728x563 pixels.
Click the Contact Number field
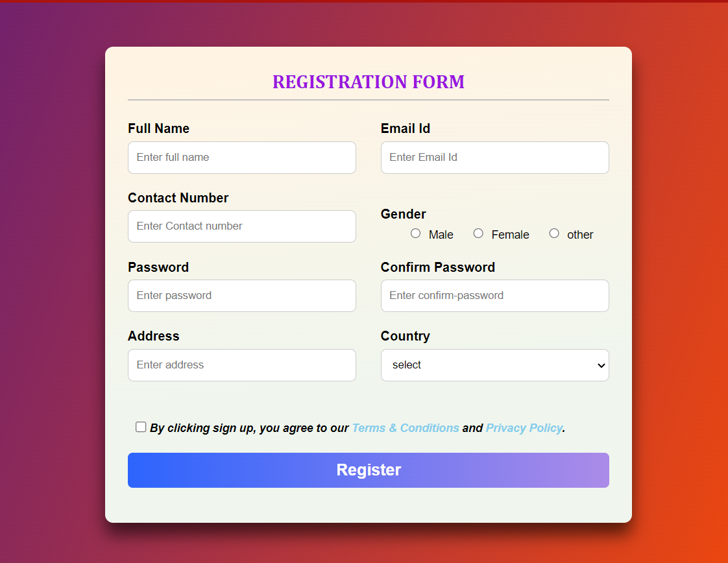click(242, 226)
